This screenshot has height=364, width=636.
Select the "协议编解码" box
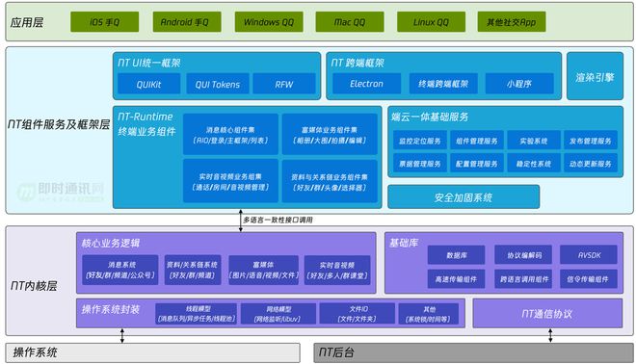(523, 255)
